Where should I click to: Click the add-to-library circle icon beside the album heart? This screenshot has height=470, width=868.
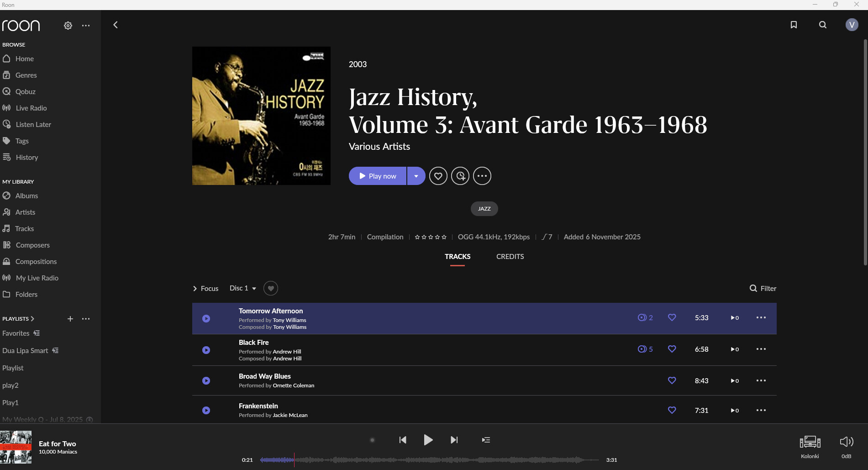click(460, 176)
